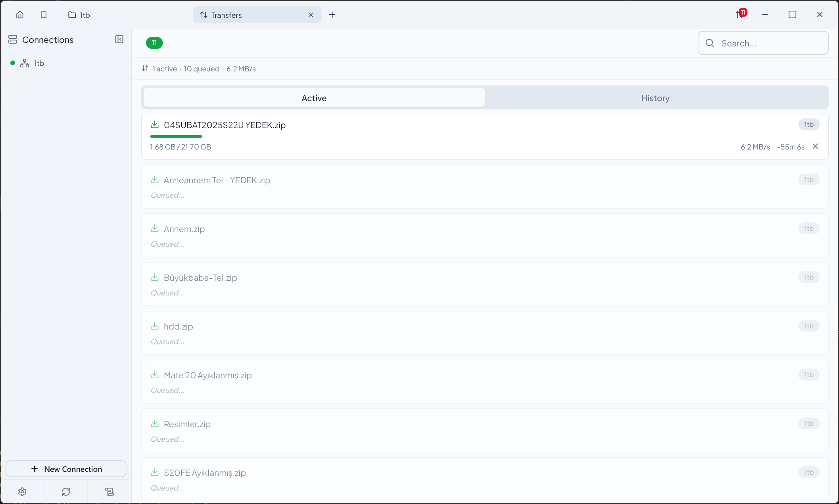This screenshot has height=504, width=839.
Task: Open the Bookmarks icon
Action: coord(44,15)
